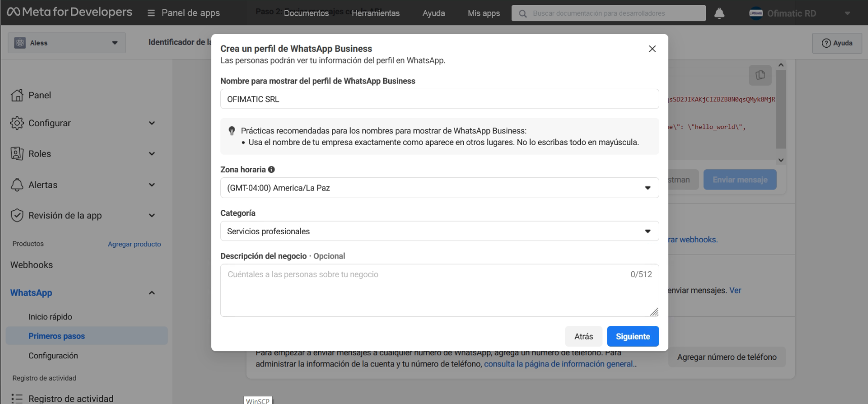Click the Panel home icon in sidebar

tap(17, 95)
